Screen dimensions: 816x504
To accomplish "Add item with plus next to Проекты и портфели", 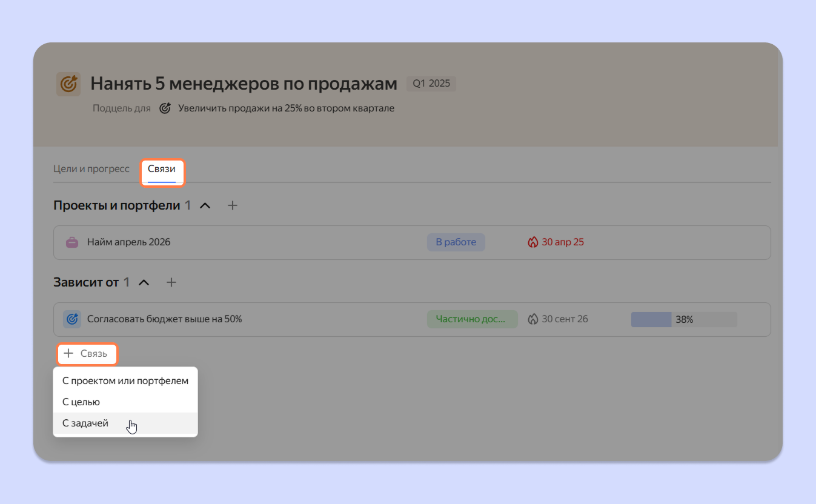I will point(233,205).
